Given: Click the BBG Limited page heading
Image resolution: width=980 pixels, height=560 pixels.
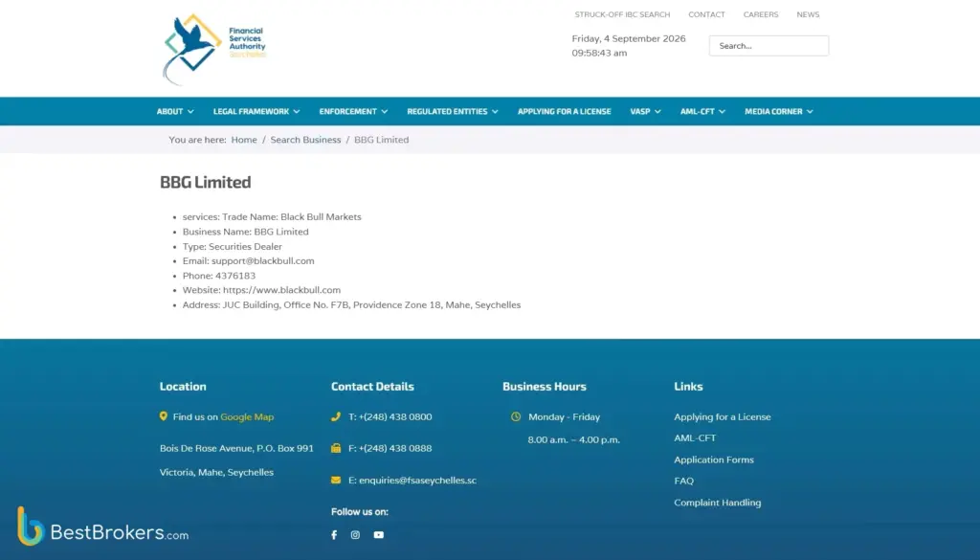Looking at the screenshot, I should (206, 182).
